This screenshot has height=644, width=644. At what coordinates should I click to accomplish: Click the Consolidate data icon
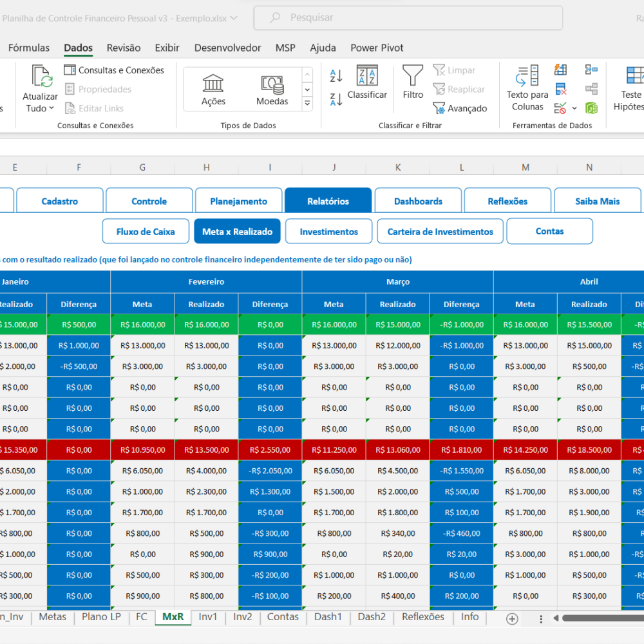(591, 70)
